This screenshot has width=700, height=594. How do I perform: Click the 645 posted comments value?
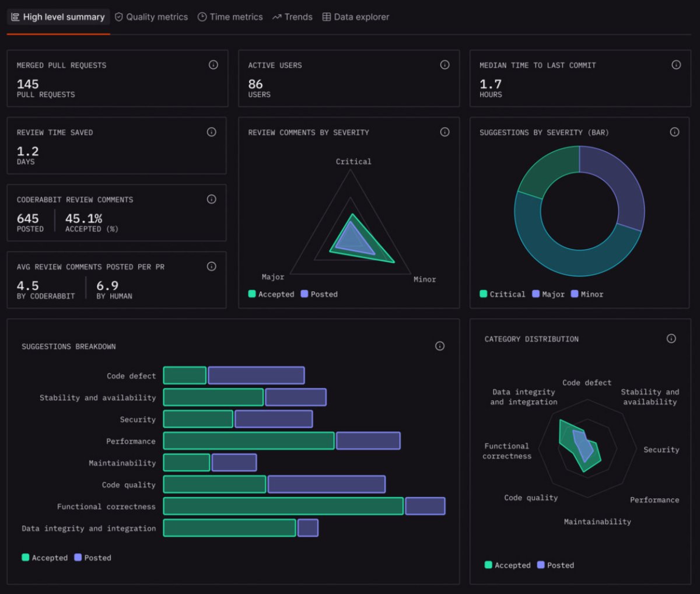[28, 218]
